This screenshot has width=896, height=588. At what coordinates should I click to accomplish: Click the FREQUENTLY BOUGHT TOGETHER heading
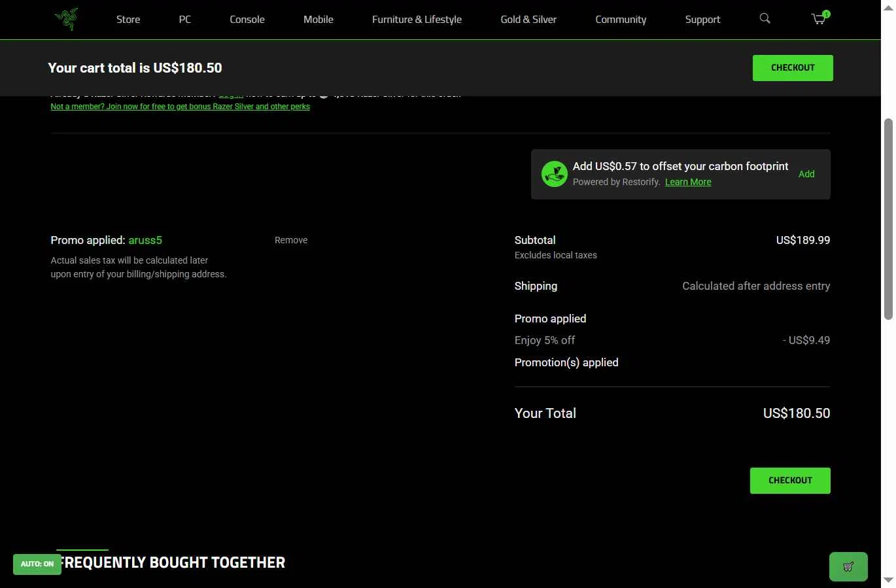pyautogui.click(x=172, y=562)
